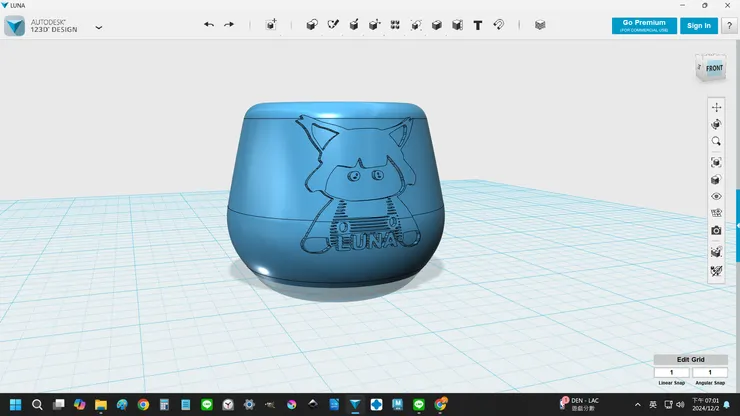This screenshot has width=740, height=416.
Task: Click the Zoom magnifier in the navigation bar
Action: click(x=716, y=141)
